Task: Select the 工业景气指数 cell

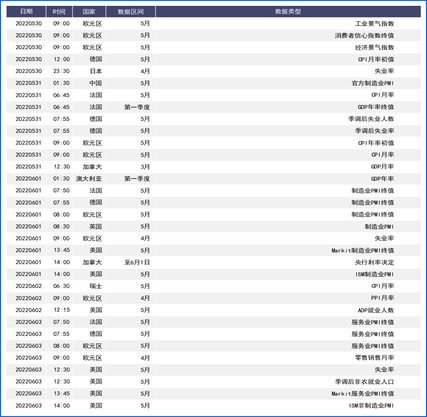Action: click(374, 24)
